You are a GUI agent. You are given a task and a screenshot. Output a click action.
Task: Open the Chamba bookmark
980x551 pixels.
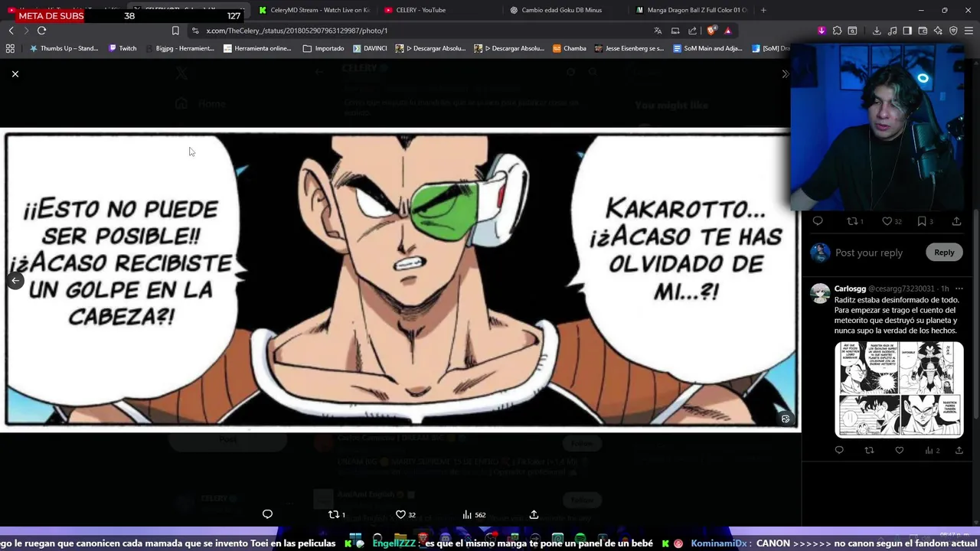(569, 48)
